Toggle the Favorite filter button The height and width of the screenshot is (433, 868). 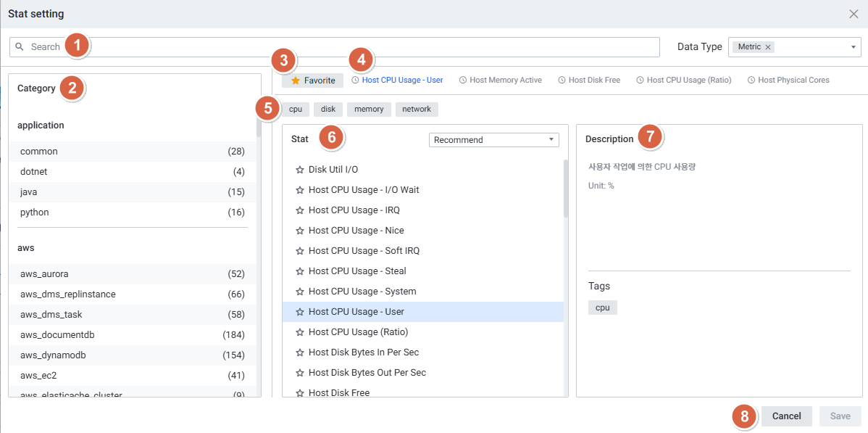point(313,81)
